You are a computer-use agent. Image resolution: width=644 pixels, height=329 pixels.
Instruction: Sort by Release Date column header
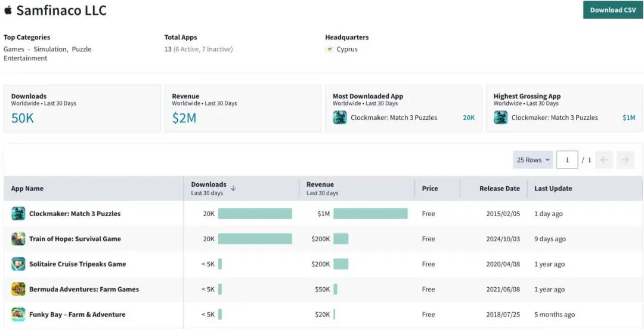point(499,189)
